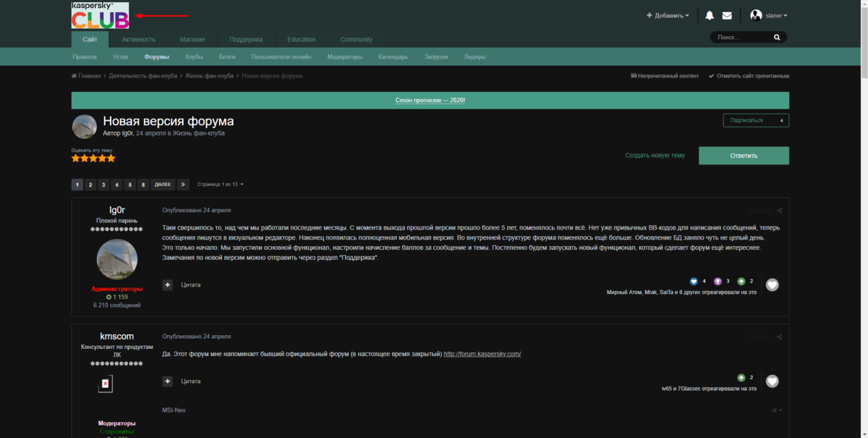The image size is (868, 438).
Task: Open the Education tab
Action: pyautogui.click(x=301, y=39)
